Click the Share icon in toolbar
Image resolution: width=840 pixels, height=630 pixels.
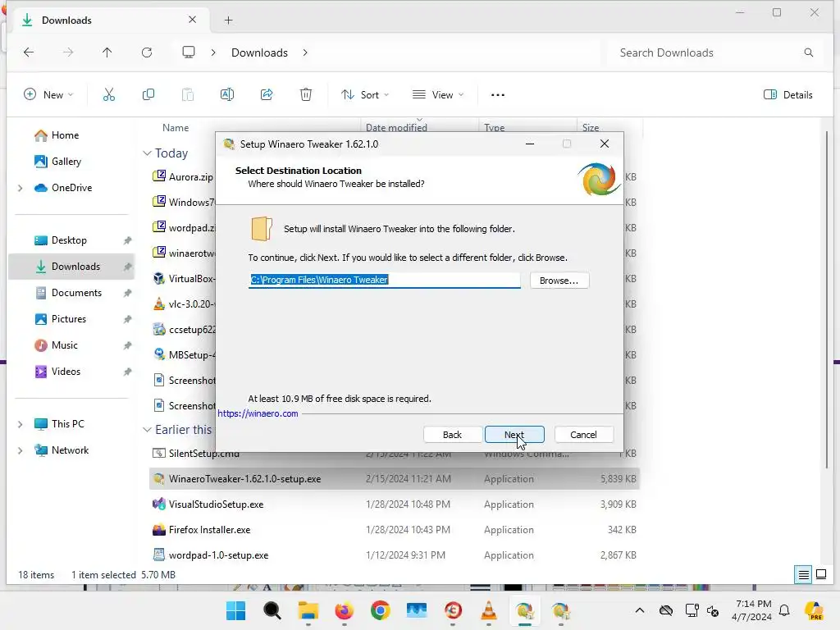click(x=267, y=95)
